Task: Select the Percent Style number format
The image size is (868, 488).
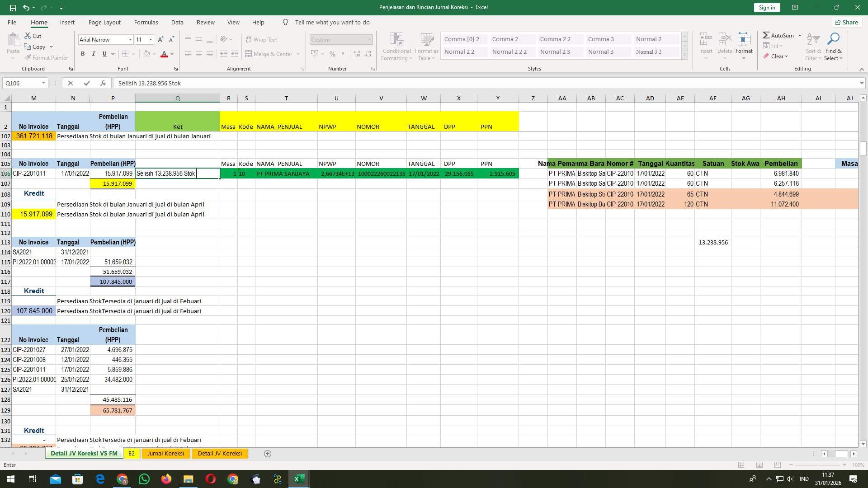Action: 332,54
